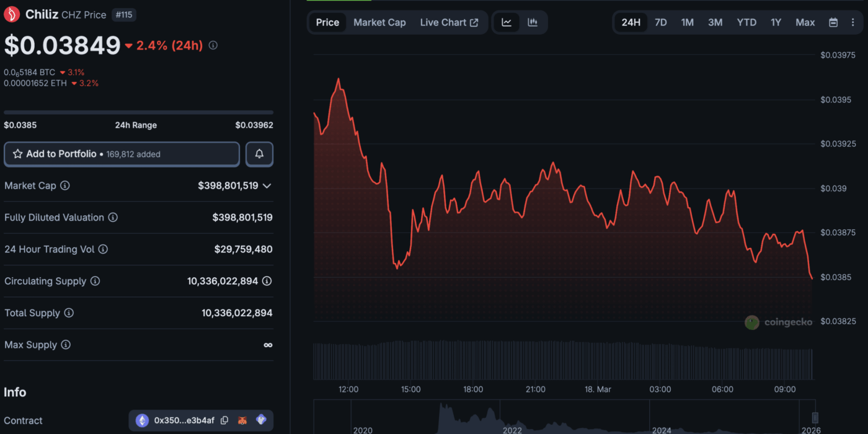This screenshot has height=434, width=868.
Task: Open the Live Chart external link
Action: 449,22
